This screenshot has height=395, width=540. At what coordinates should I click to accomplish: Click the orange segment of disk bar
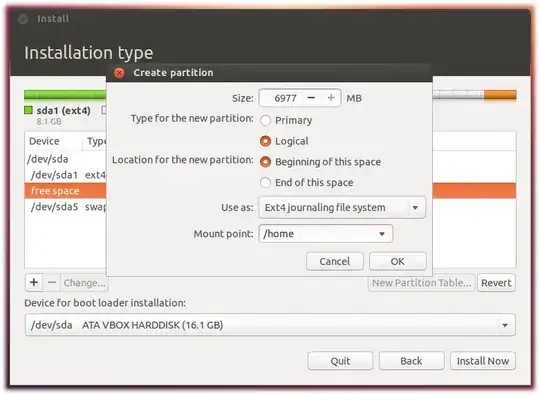point(500,95)
